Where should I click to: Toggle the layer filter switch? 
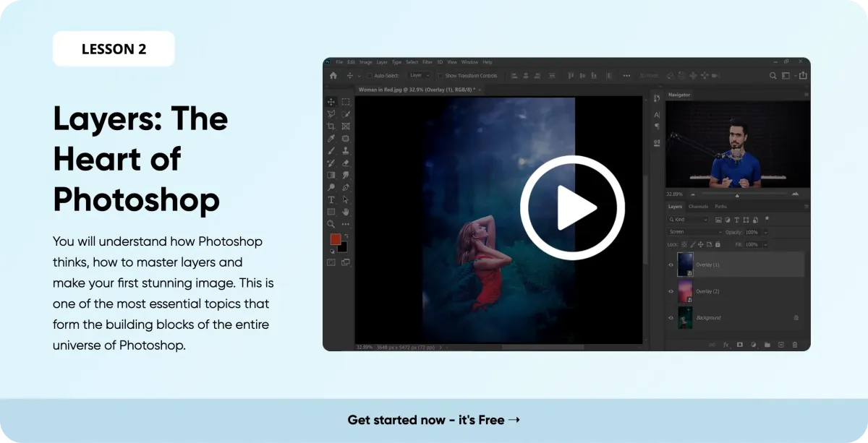(x=767, y=218)
